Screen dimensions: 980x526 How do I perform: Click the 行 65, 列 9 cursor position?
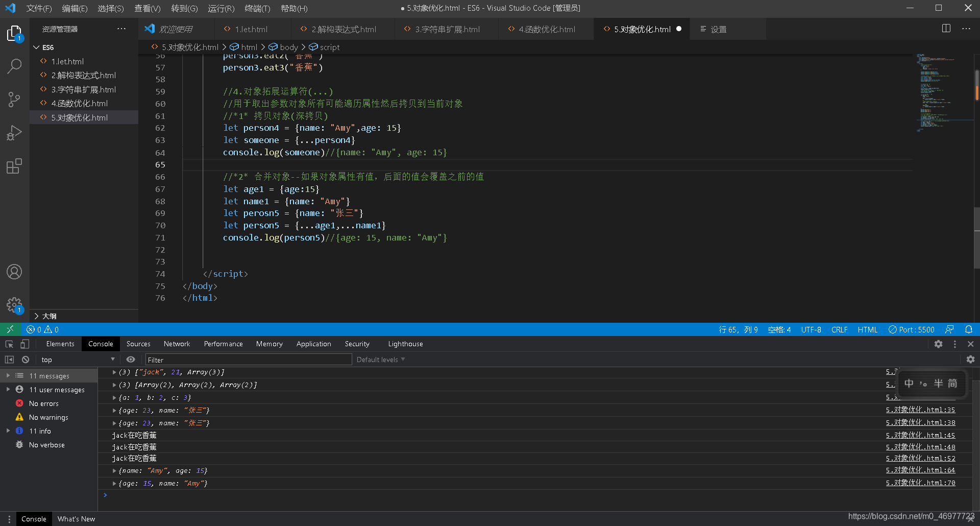(738, 329)
